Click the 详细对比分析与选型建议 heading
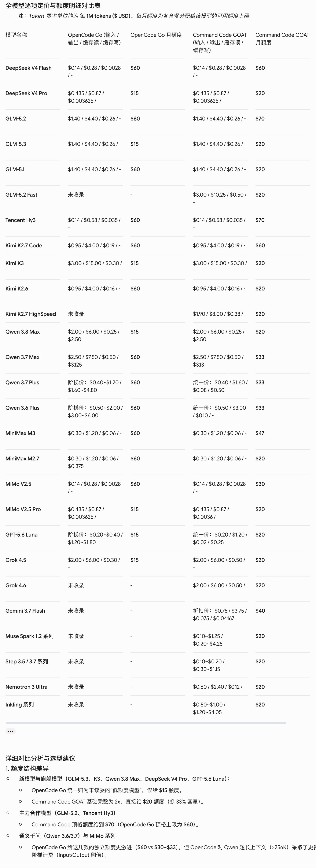Image resolution: width=316 pixels, height=868 pixels. [x=40, y=758]
